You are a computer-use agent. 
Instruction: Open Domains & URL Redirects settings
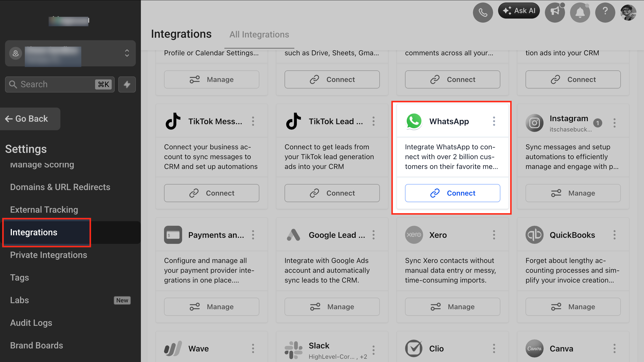60,187
